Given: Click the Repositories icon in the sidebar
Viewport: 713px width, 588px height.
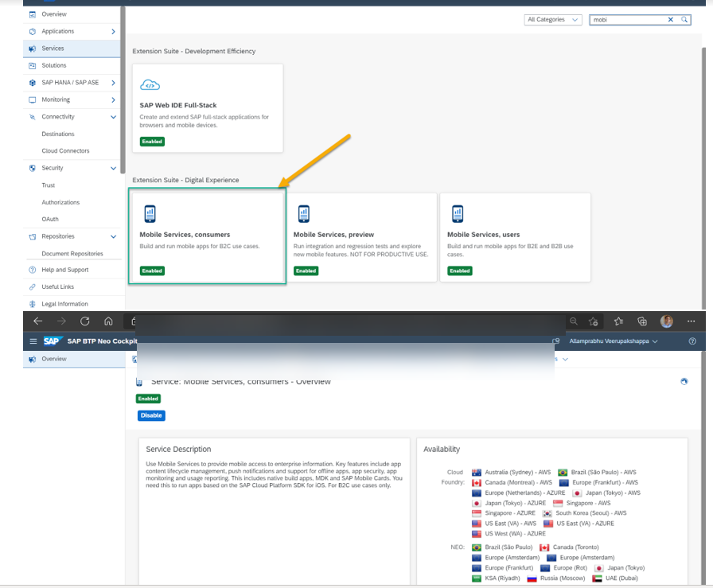Looking at the screenshot, I should [33, 236].
